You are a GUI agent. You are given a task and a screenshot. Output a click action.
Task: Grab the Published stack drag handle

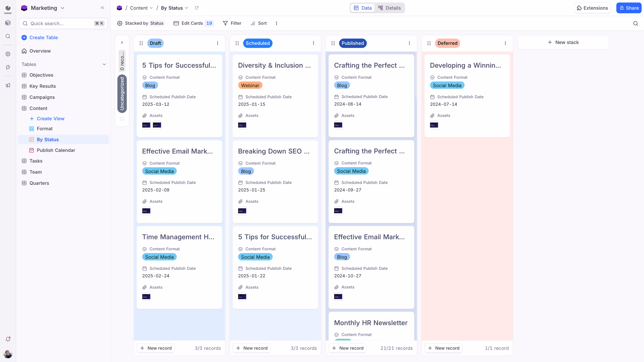pyautogui.click(x=333, y=43)
